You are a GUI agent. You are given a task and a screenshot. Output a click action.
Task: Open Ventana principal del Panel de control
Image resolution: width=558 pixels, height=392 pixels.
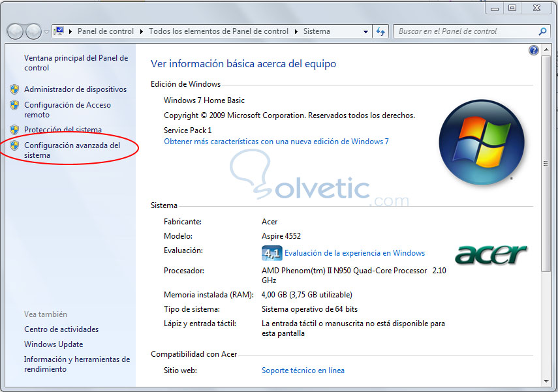[76, 63]
